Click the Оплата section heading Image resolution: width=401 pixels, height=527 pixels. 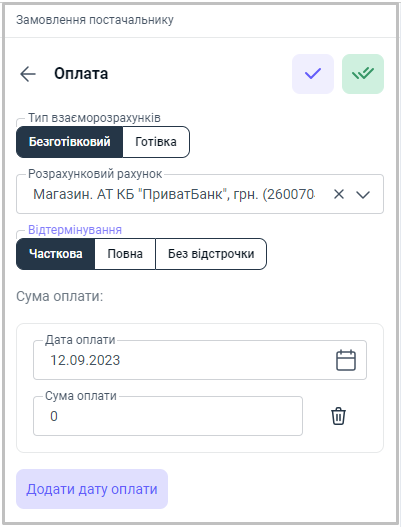81,74
